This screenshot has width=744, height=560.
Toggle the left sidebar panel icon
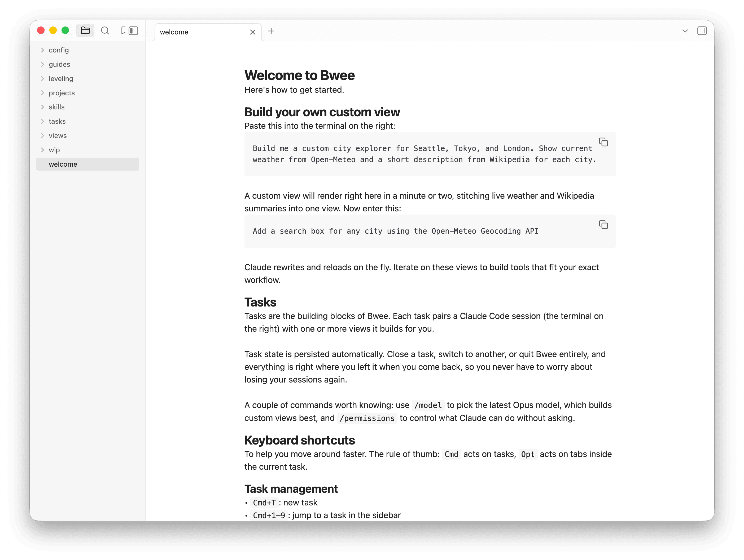click(x=134, y=30)
